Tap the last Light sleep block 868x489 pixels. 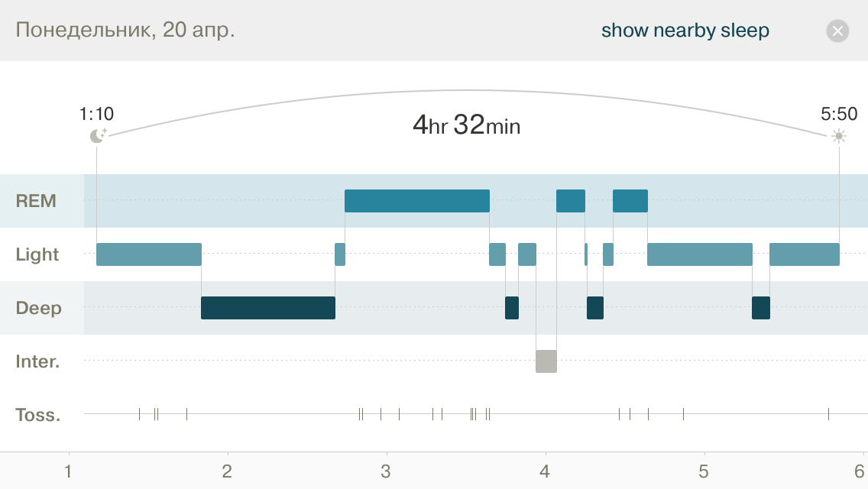(x=804, y=254)
